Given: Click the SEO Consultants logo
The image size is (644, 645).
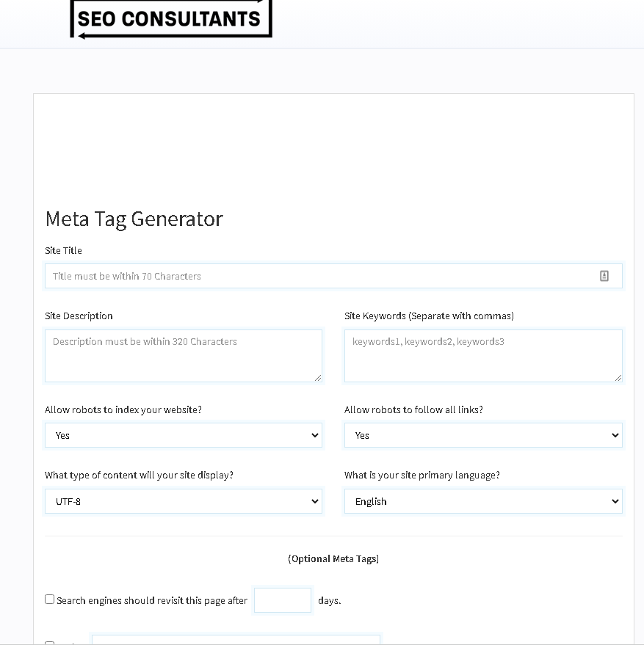Looking at the screenshot, I should [170, 18].
